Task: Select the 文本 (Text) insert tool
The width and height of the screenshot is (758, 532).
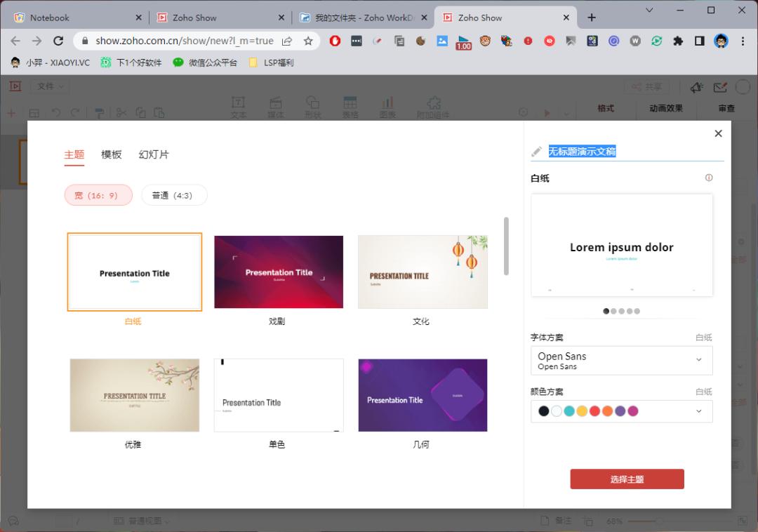Action: pos(239,105)
